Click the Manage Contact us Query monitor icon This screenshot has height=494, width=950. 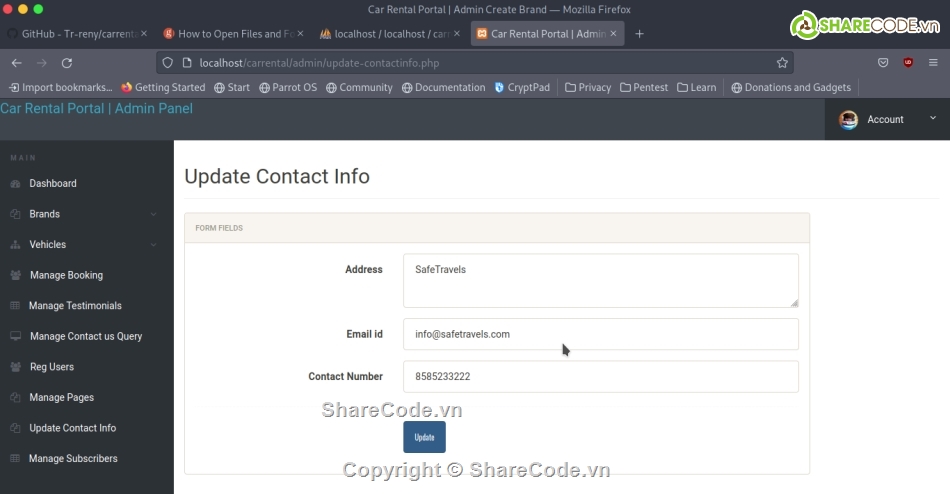tap(15, 336)
